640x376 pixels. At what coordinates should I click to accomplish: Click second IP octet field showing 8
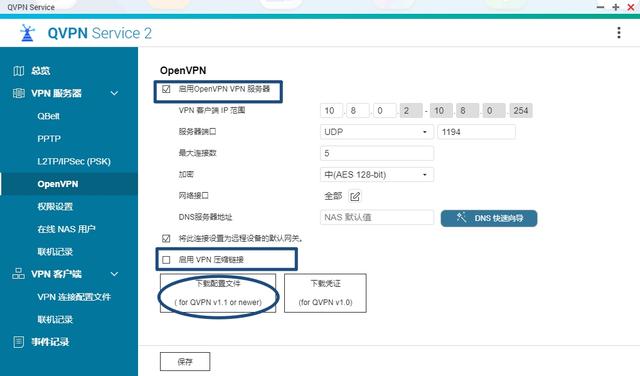358,111
